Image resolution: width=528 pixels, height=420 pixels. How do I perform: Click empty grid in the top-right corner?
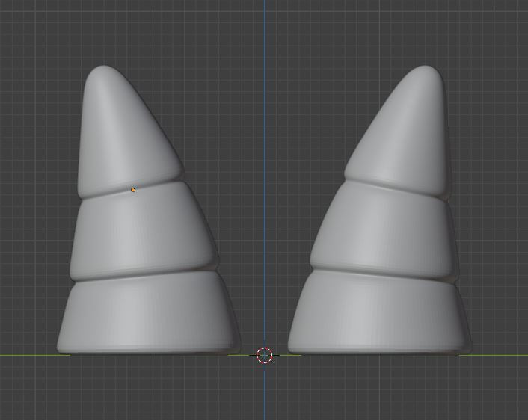point(497,30)
